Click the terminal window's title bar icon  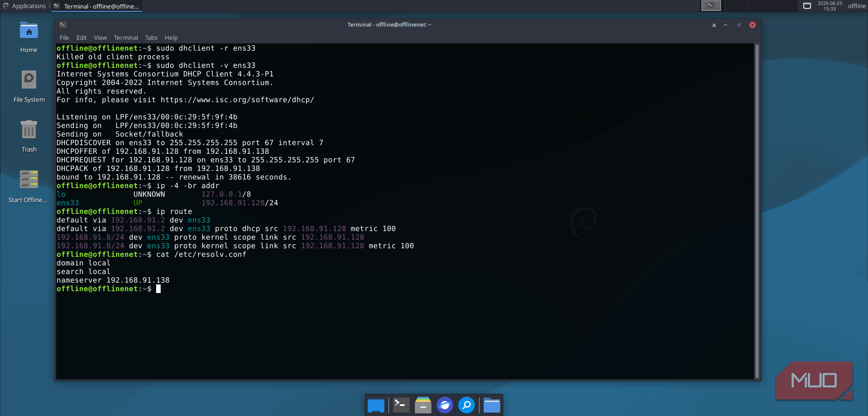tap(63, 25)
